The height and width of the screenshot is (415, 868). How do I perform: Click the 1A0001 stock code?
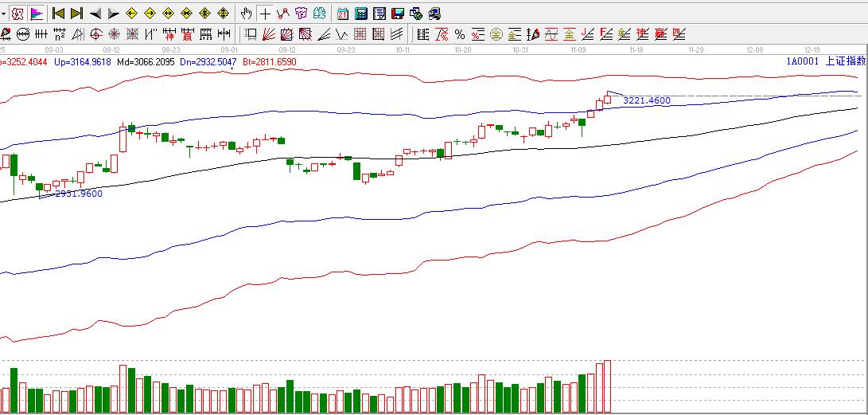click(801, 61)
